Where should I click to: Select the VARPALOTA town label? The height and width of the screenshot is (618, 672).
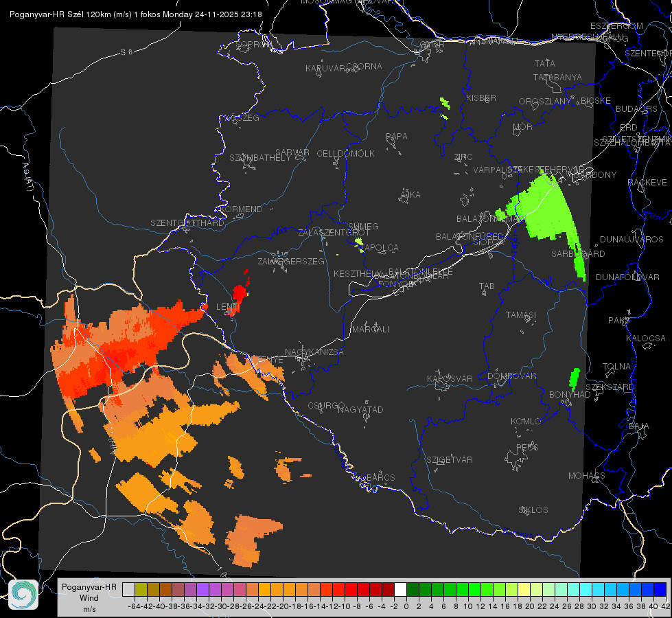pyautogui.click(x=497, y=170)
